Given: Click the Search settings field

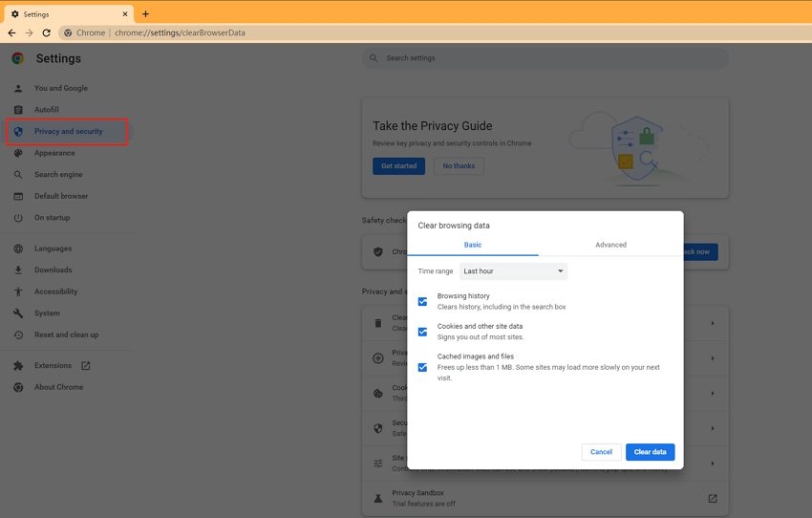Looking at the screenshot, I should (545, 58).
